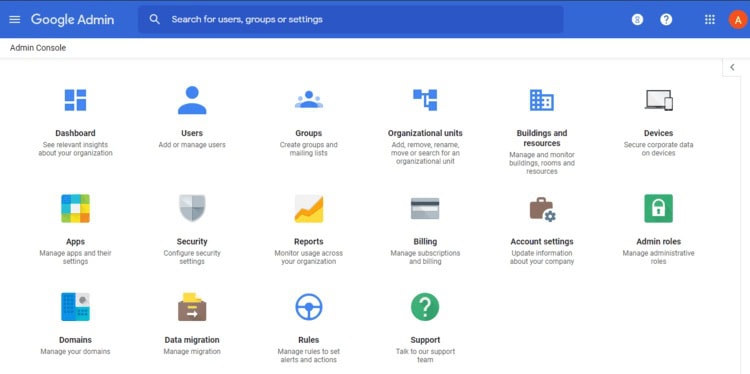Click 'Configure security settings' text
Image resolution: width=750 pixels, height=374 pixels.
point(192,257)
